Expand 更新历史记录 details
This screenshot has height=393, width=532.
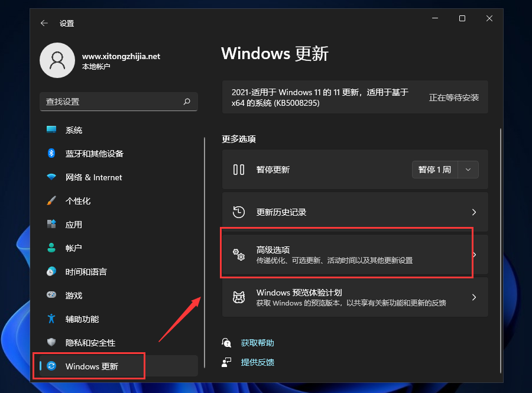click(x=355, y=212)
